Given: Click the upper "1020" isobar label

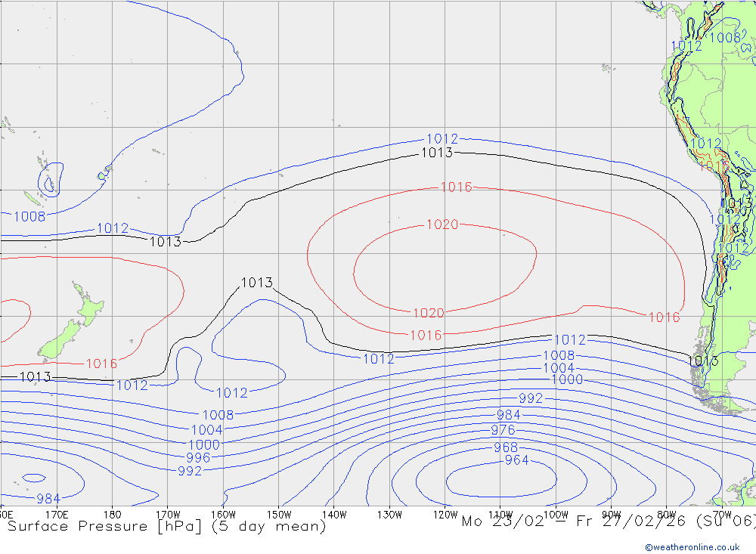Looking at the screenshot, I should (x=442, y=224).
